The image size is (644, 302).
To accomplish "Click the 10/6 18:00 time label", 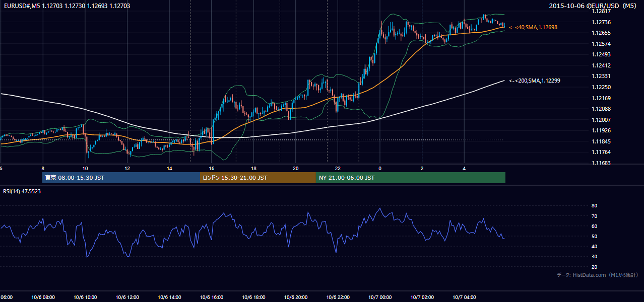I will click(x=253, y=297).
